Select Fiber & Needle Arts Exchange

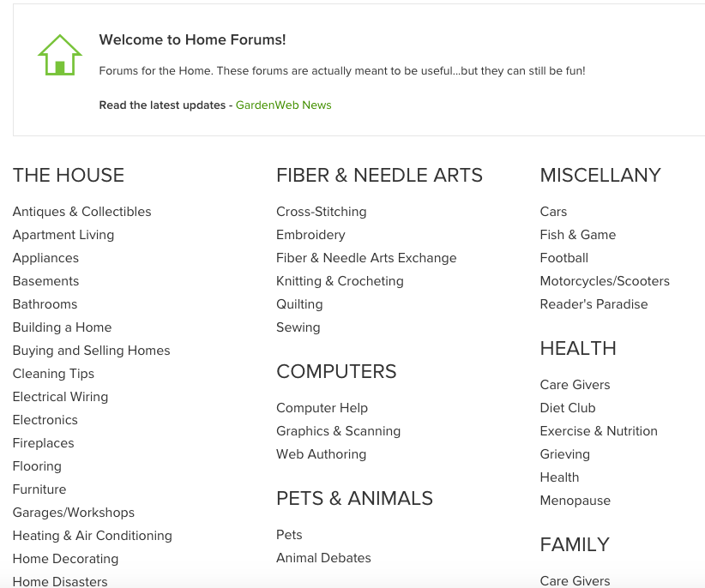pyautogui.click(x=366, y=258)
